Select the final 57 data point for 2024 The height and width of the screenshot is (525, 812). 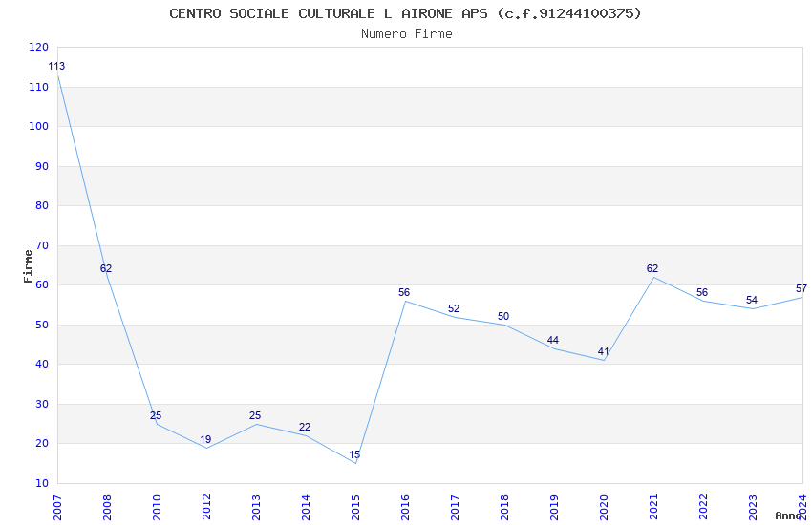[801, 288]
